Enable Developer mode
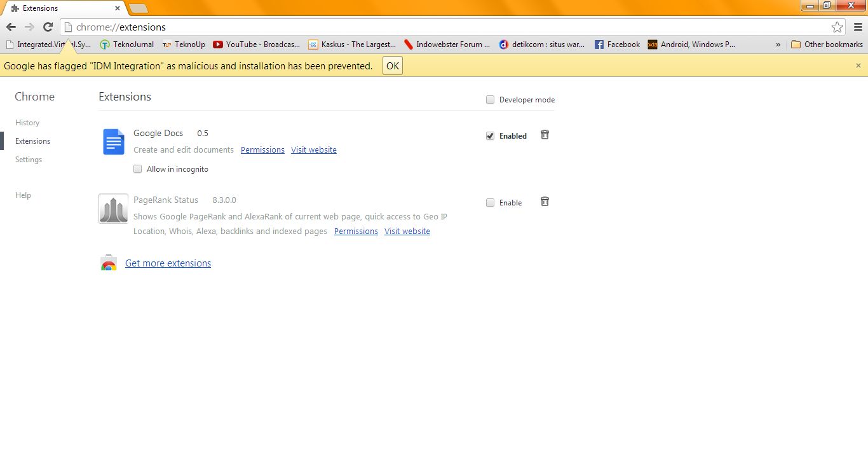The width and height of the screenshot is (868, 463). 490,99
